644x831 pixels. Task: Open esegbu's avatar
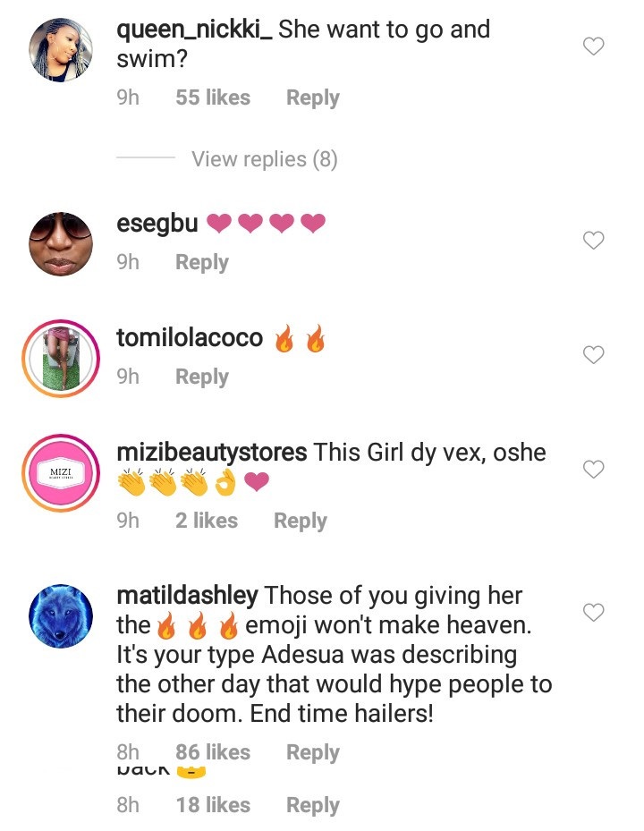tap(61, 243)
